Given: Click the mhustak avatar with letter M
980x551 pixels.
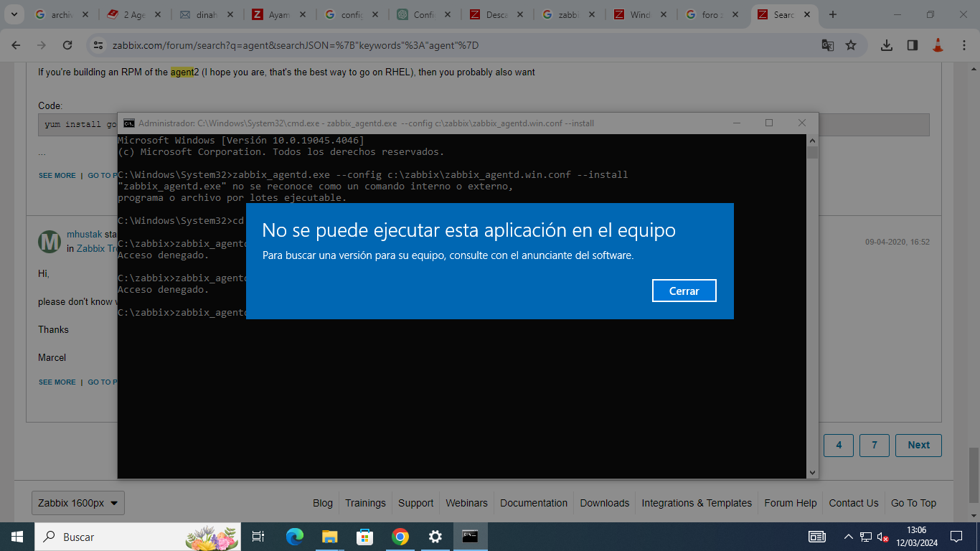Looking at the screenshot, I should click(x=50, y=242).
